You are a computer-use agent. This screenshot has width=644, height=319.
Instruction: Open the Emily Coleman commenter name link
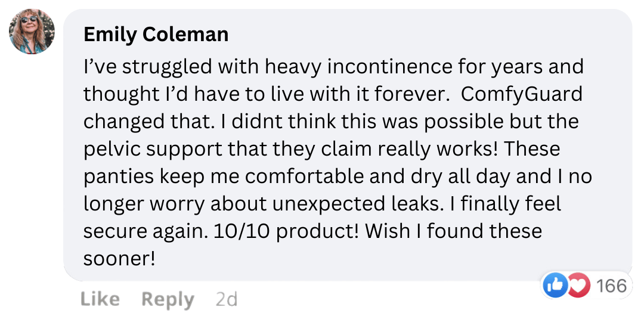click(156, 35)
